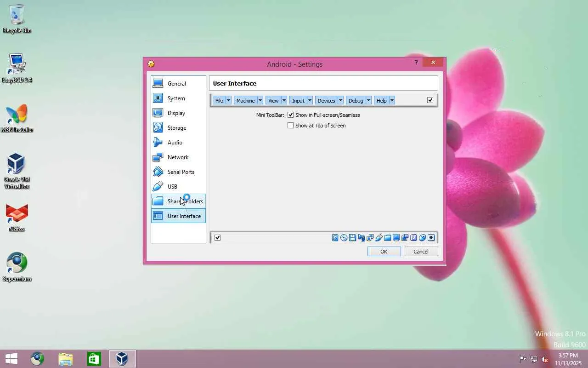The height and width of the screenshot is (368, 588).
Task: Click the USB stick indicator in status bar editor
Action: 379,238
